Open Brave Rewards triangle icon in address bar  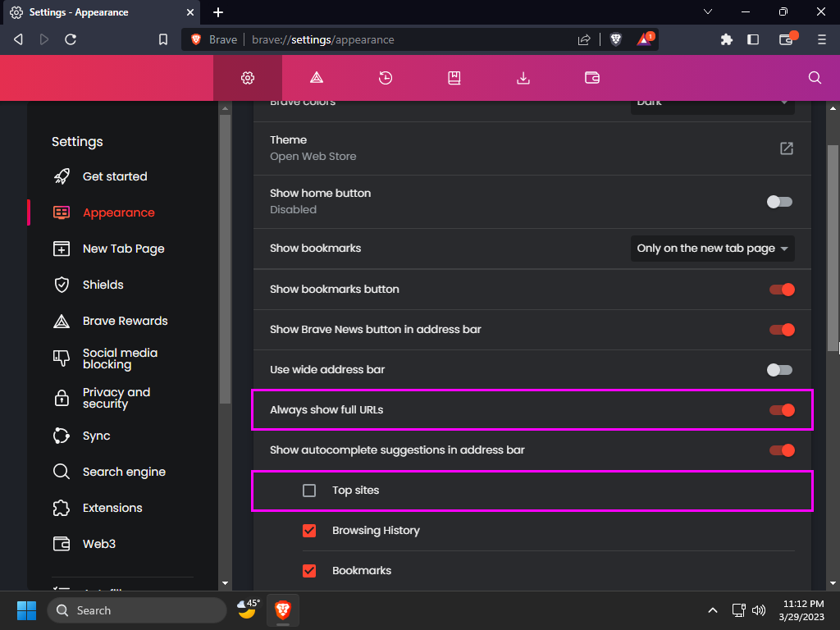pyautogui.click(x=645, y=39)
